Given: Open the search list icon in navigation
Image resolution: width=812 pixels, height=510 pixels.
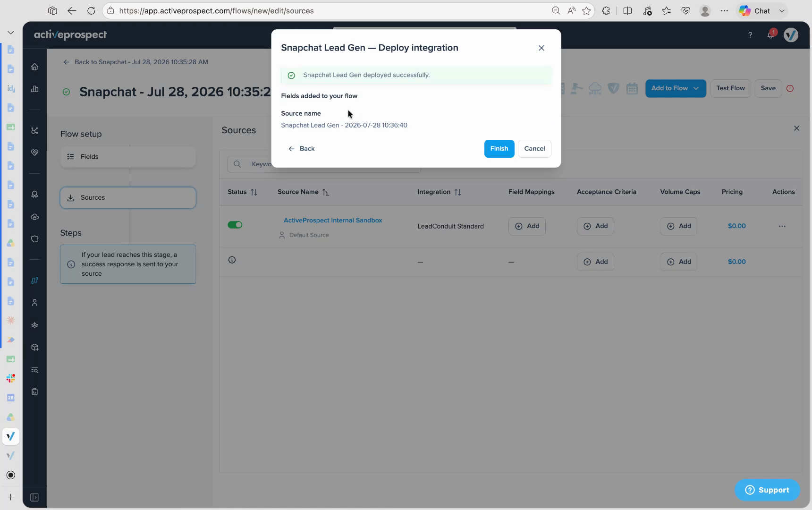Looking at the screenshot, I should (34, 370).
